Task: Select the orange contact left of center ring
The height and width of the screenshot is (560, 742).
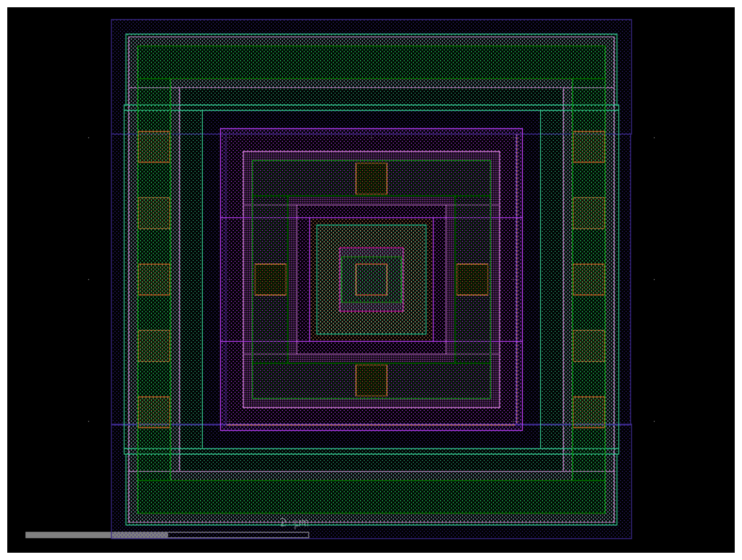Action: pyautogui.click(x=271, y=279)
